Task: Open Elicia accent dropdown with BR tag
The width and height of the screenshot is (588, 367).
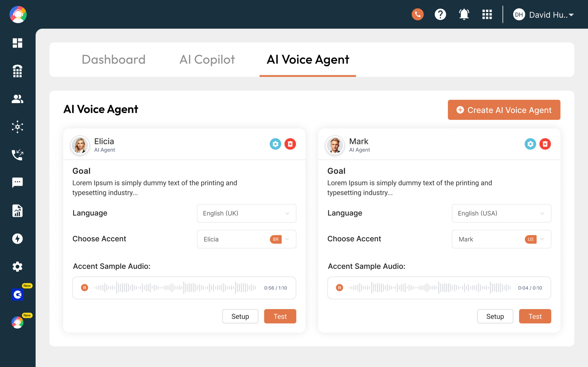Action: (x=246, y=239)
